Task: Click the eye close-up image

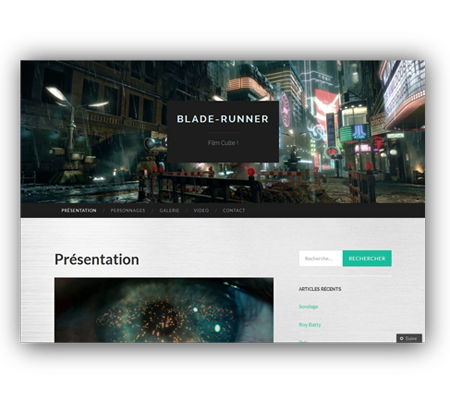Action: click(164, 310)
